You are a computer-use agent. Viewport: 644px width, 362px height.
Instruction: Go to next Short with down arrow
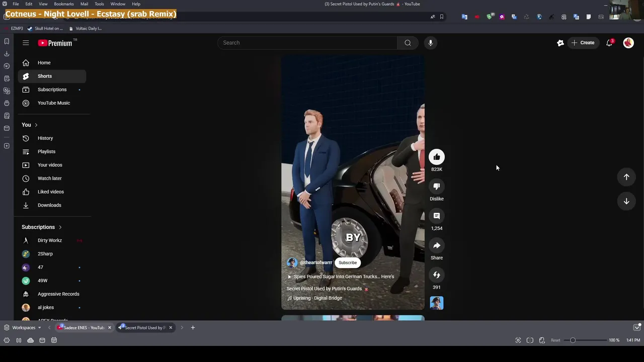point(626,201)
